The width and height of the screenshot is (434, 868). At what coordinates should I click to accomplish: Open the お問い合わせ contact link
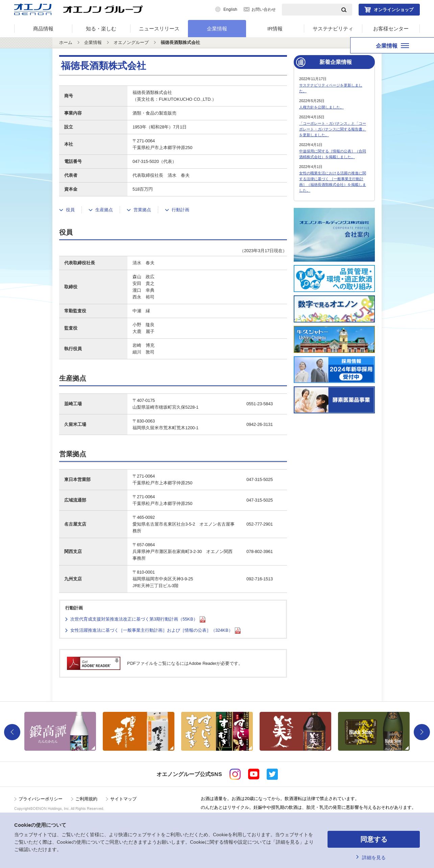[x=260, y=9]
